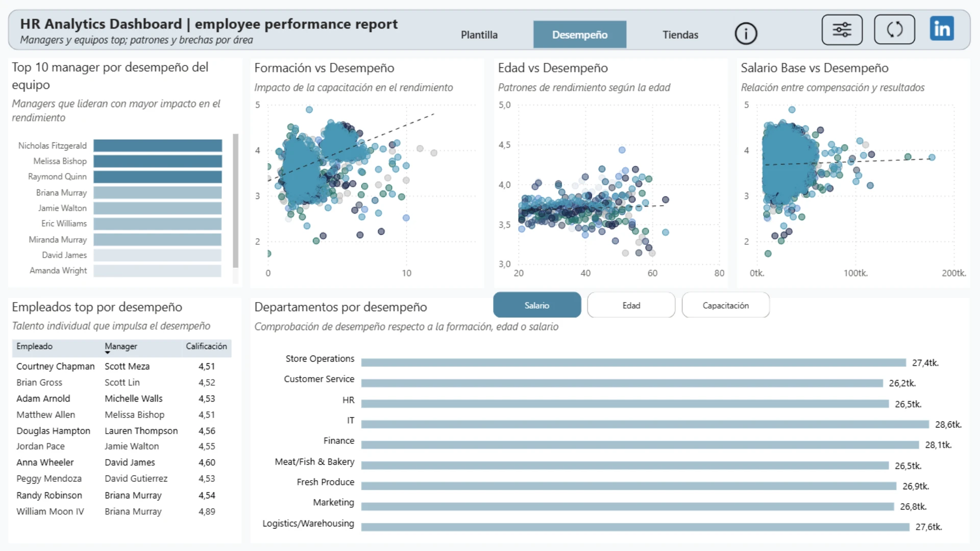
Task: Click the Manager column header
Action: tap(121, 346)
